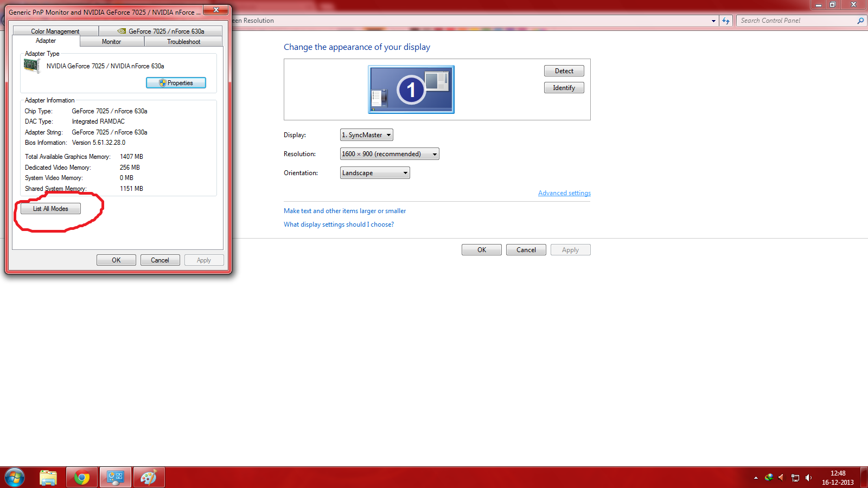Open the Paint taskbar icon
Screen dimensions: 868x488
coord(149,478)
